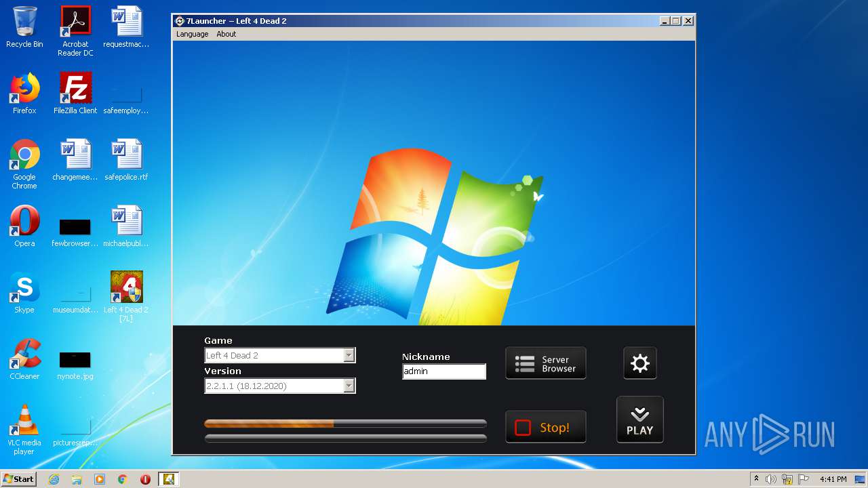This screenshot has height=488, width=868.
Task: Click the Nickname input field
Action: point(443,371)
